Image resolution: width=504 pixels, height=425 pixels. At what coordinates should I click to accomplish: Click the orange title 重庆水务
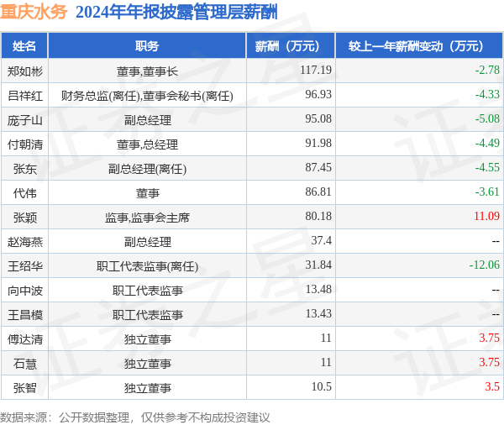click(x=34, y=13)
